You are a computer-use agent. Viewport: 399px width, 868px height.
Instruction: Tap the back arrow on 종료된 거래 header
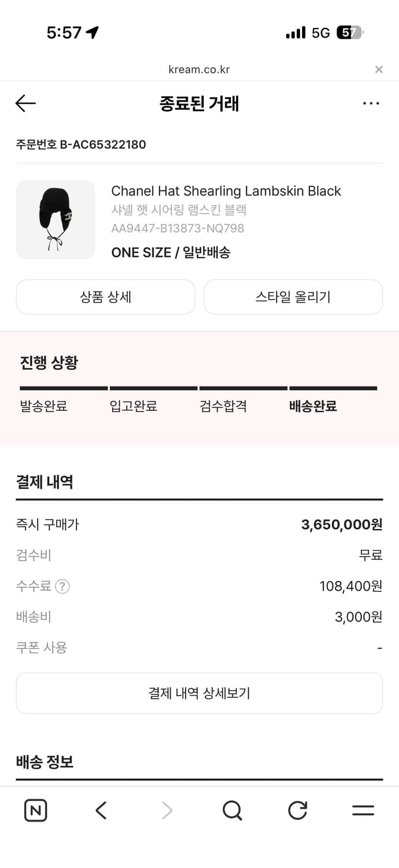click(x=25, y=103)
